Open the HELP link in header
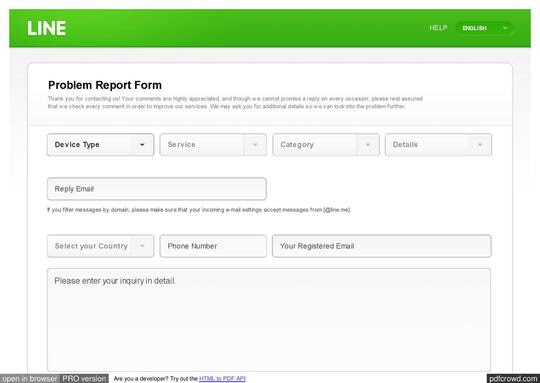540x383 pixels. click(438, 28)
